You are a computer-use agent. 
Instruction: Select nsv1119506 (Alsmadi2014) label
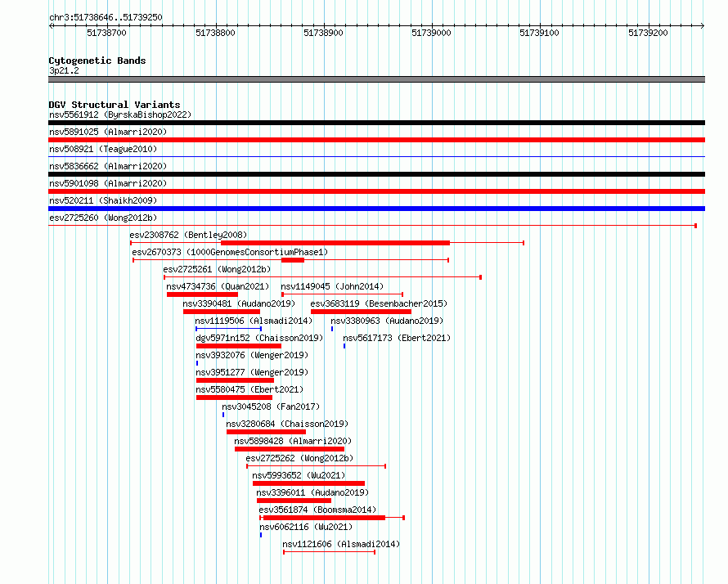[254, 321]
